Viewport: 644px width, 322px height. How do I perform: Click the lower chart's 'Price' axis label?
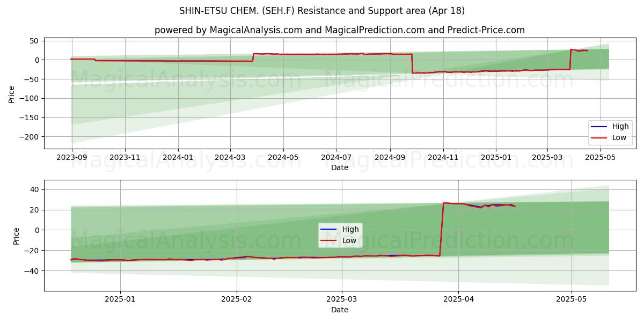16,236
